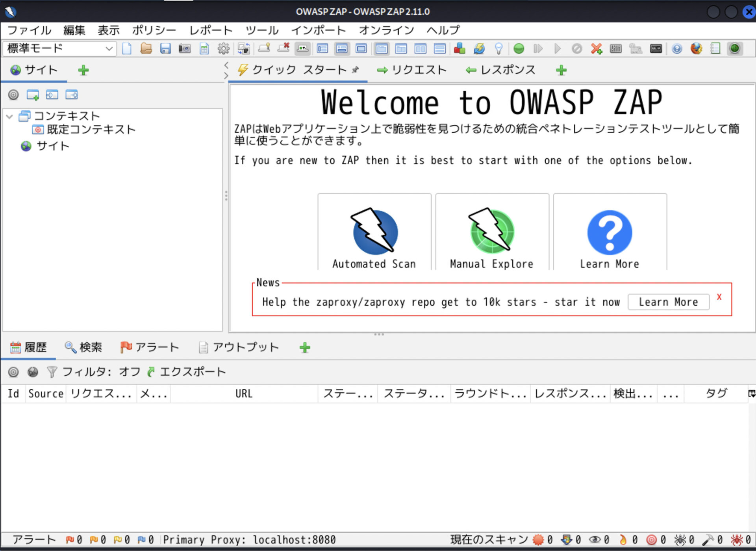Open Session Properties sheet icon
Viewport: 756px width, 551px height.
tap(204, 48)
